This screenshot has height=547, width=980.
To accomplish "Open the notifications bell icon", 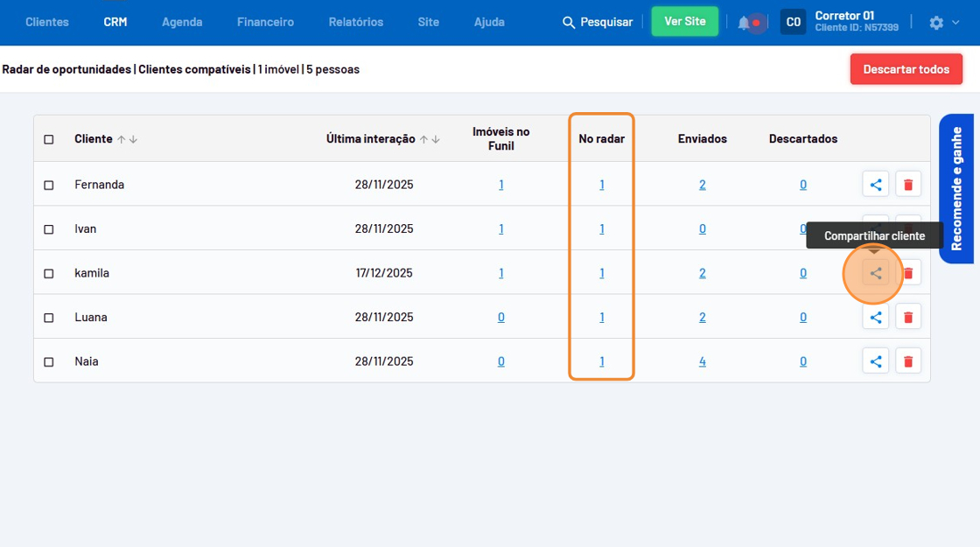I will point(744,23).
